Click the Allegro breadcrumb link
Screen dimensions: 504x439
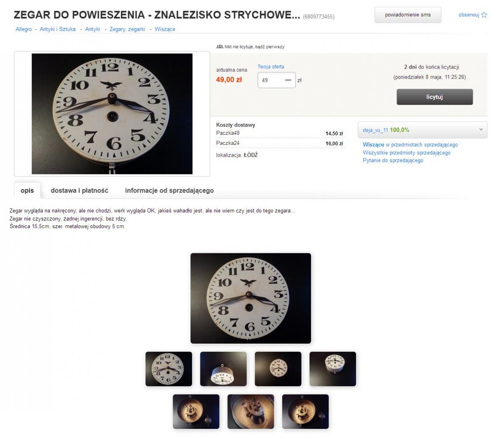pyautogui.click(x=24, y=29)
